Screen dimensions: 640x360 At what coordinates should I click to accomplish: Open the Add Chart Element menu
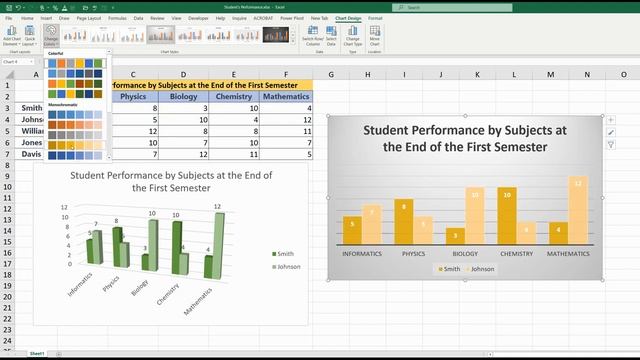(x=11, y=36)
